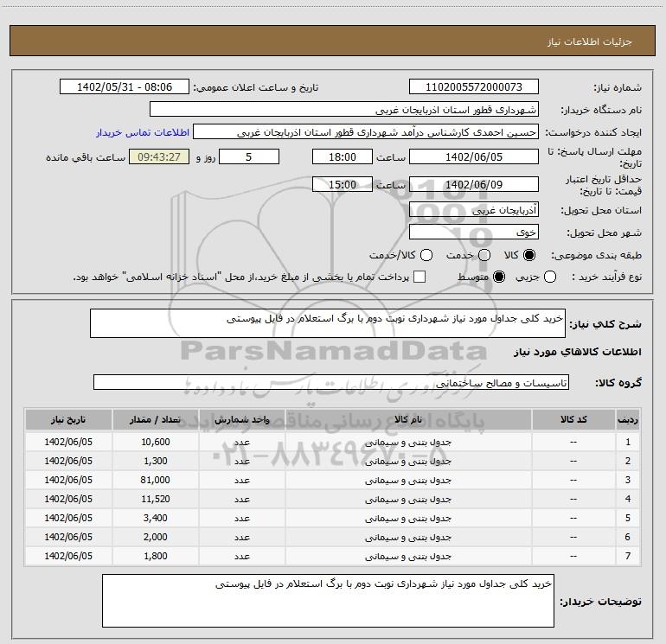The image size is (666, 644).
Task: Click the response deadline date 1402/06/05 field
Action: (474, 156)
